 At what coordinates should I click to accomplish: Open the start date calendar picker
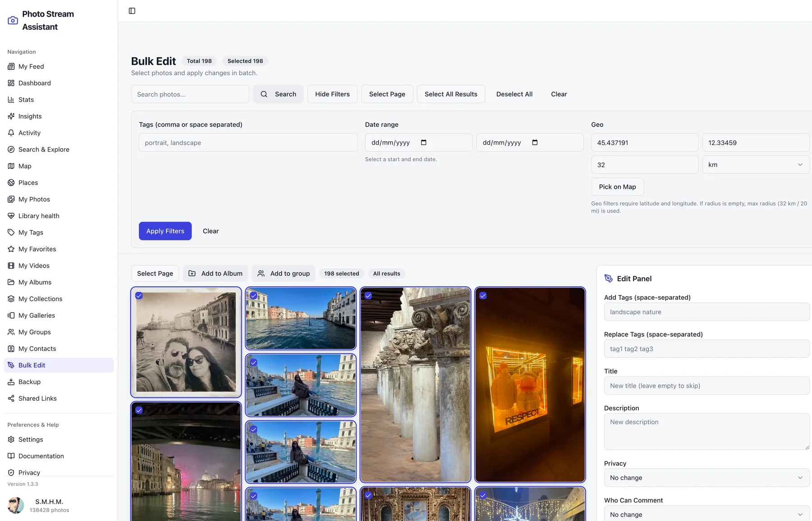[424, 142]
